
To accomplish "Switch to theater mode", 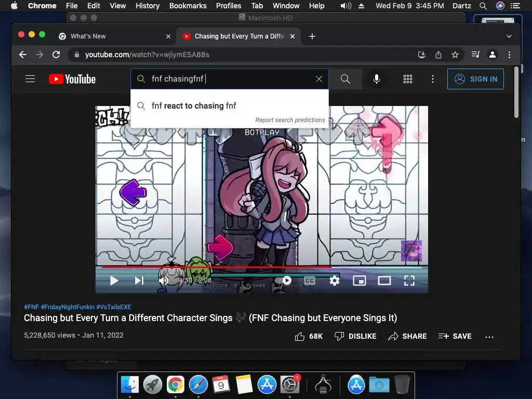I will (x=384, y=281).
